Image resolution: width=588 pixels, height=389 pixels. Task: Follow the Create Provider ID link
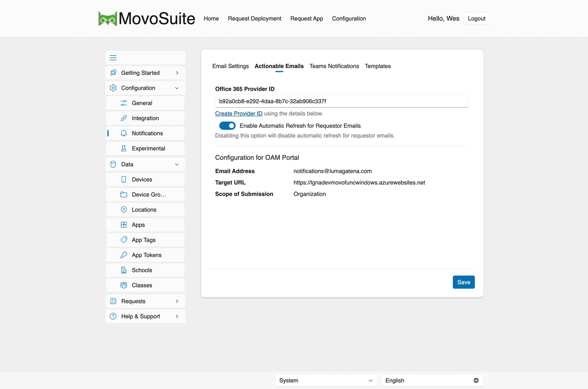coord(239,114)
